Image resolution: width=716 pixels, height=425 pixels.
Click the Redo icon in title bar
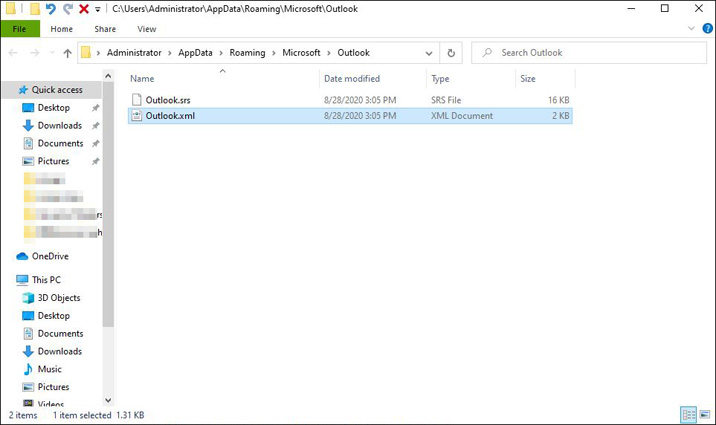(68, 9)
